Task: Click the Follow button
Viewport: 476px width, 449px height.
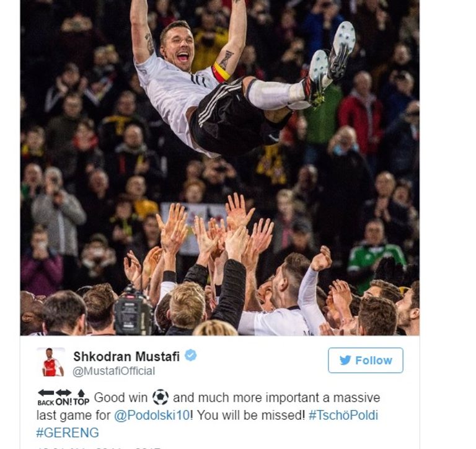Action: [366, 360]
